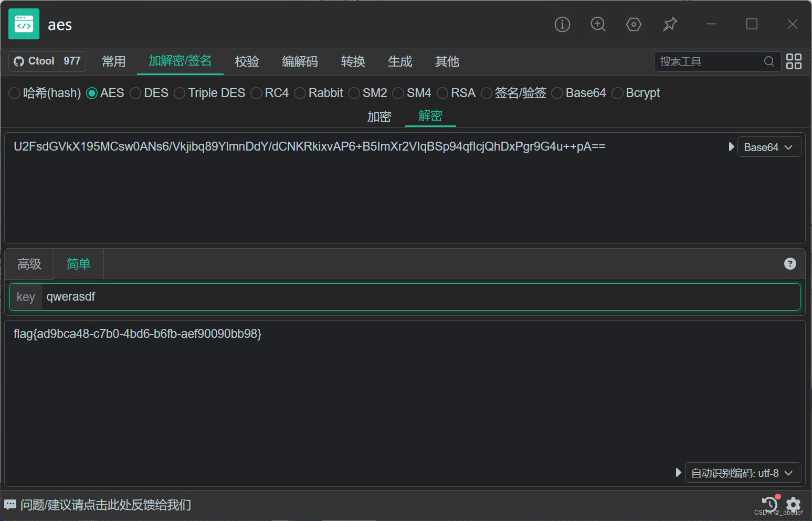Viewport: 812px width, 521px height.
Task: Click the key label beside the input
Action: pyautogui.click(x=26, y=297)
